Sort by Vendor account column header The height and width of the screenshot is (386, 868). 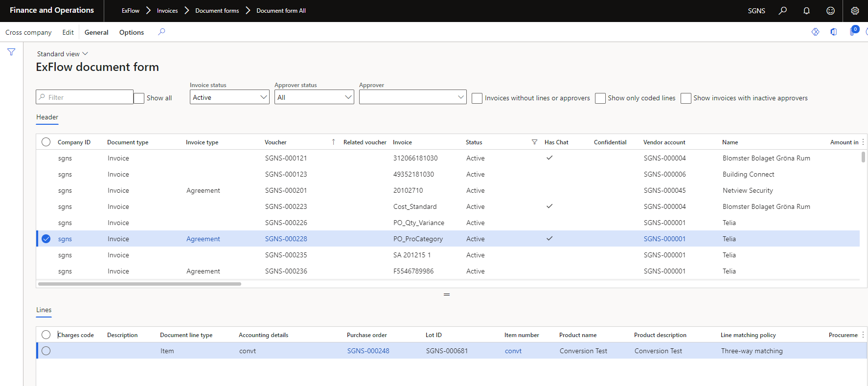point(664,142)
